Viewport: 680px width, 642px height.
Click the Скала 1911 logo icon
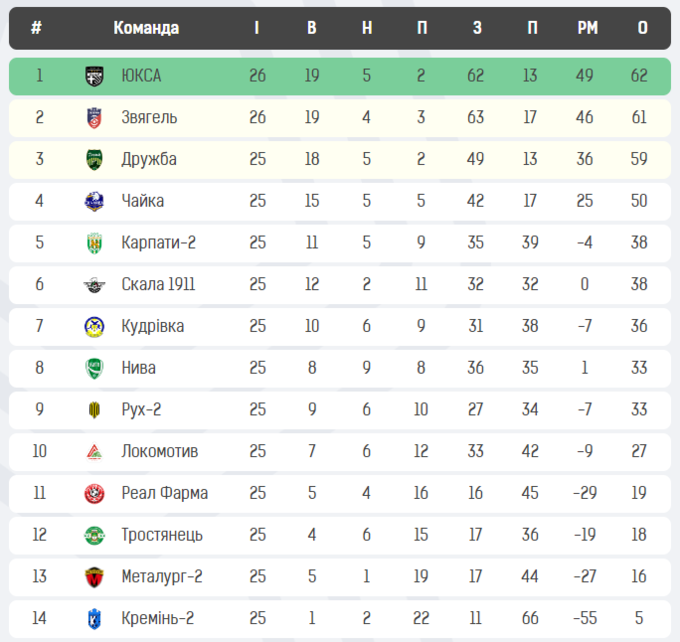[94, 285]
